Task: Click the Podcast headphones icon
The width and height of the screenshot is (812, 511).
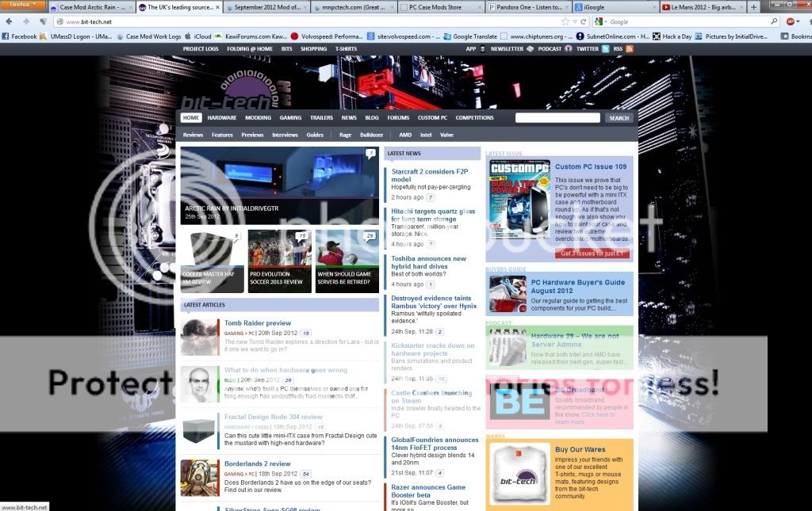Action: pyautogui.click(x=568, y=48)
